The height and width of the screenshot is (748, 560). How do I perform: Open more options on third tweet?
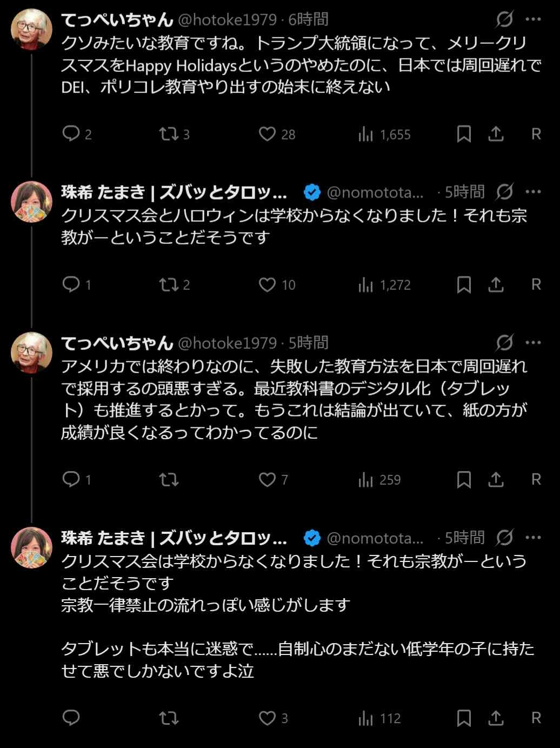point(534,342)
